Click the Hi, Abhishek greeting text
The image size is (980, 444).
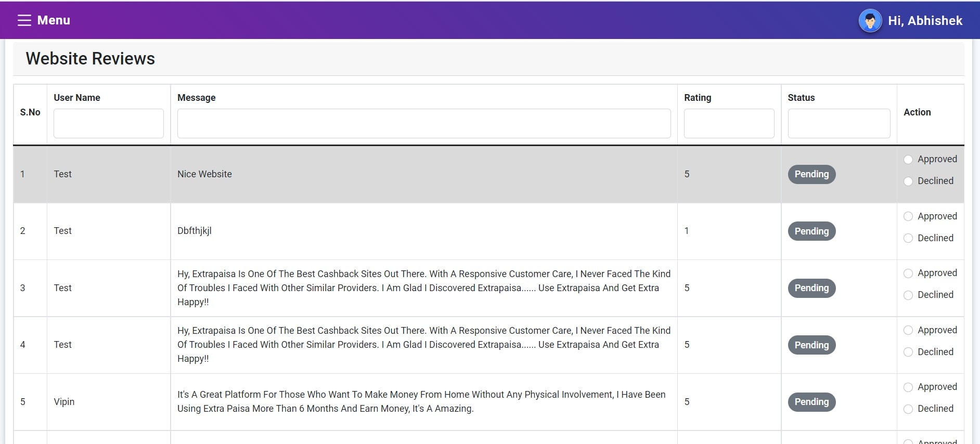[x=925, y=21]
